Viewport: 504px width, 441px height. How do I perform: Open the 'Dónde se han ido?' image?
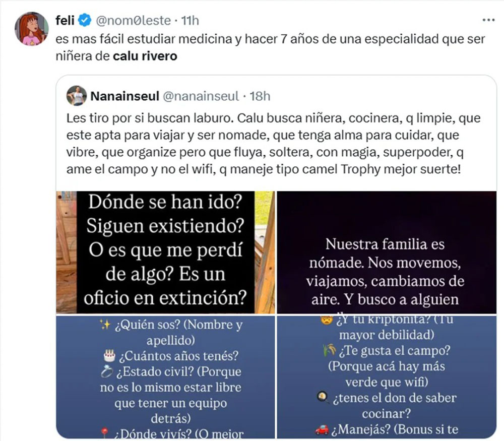(165, 252)
